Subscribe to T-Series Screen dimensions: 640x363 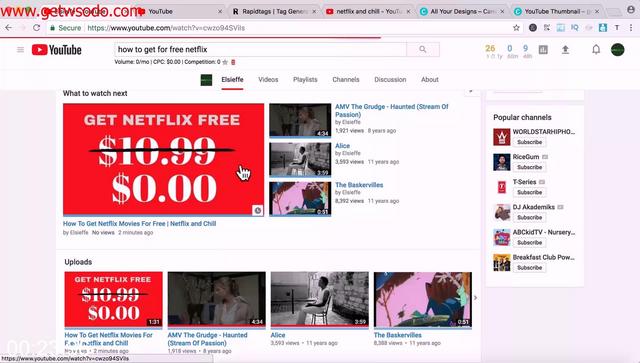529,192
